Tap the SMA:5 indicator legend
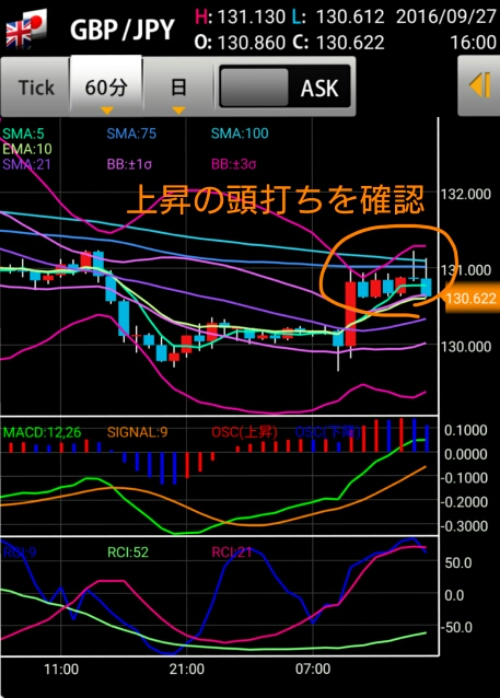Screen dimensions: 500x698 [x=23, y=133]
